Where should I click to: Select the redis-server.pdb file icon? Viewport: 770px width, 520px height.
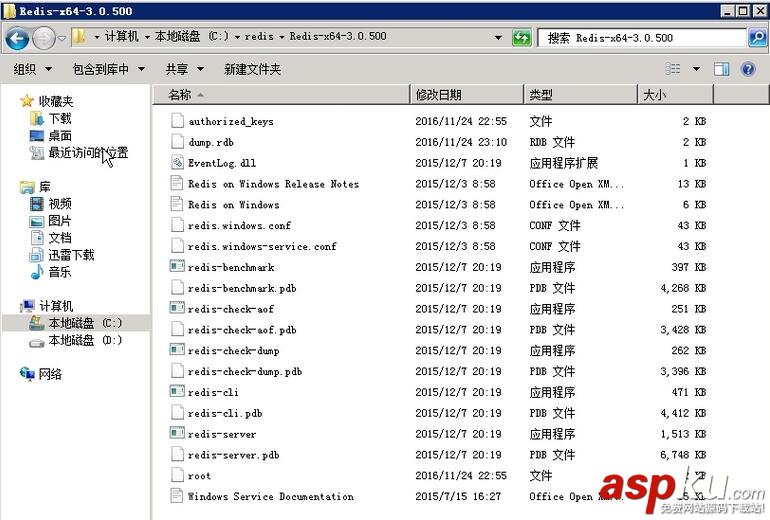(x=177, y=454)
